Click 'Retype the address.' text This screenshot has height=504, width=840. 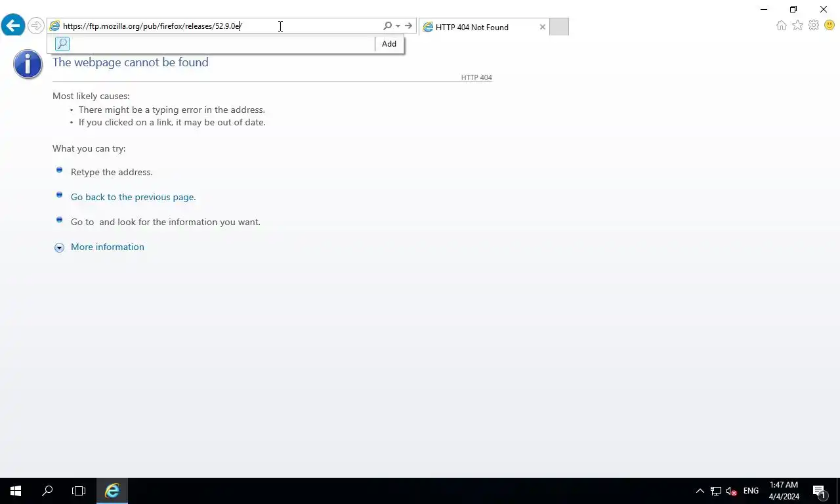coord(112,172)
